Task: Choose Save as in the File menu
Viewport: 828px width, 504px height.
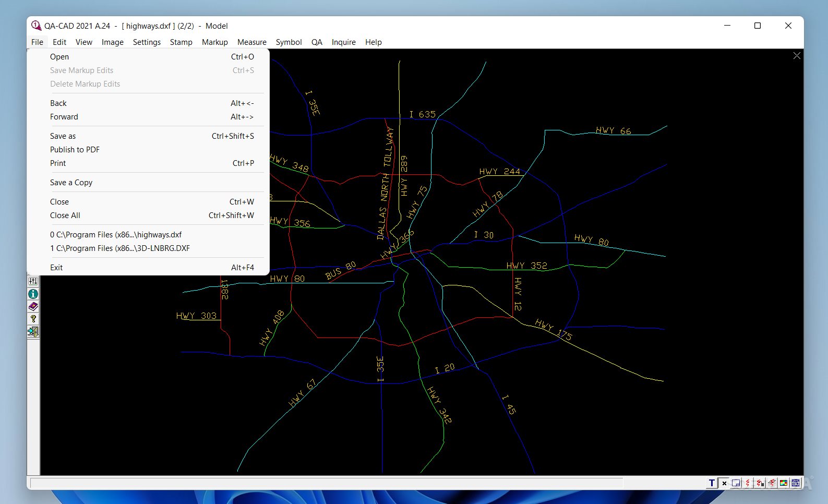Action: click(x=148, y=136)
